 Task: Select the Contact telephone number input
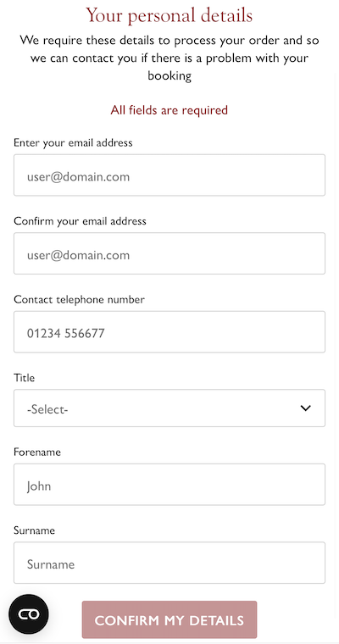[169, 332]
